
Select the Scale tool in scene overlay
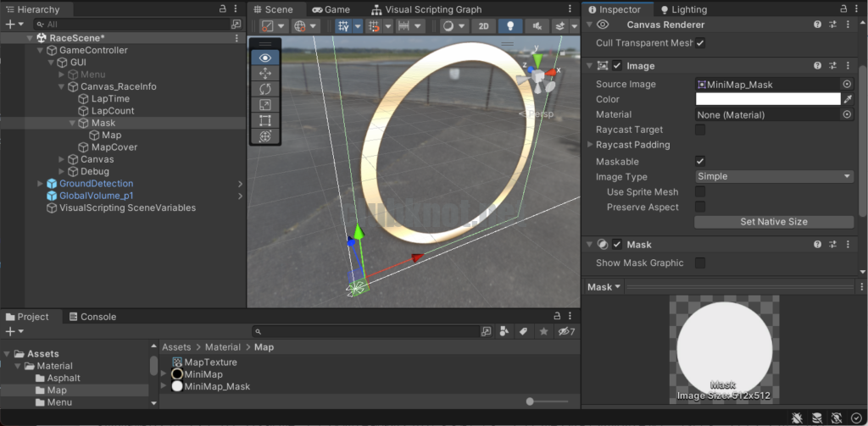265,105
